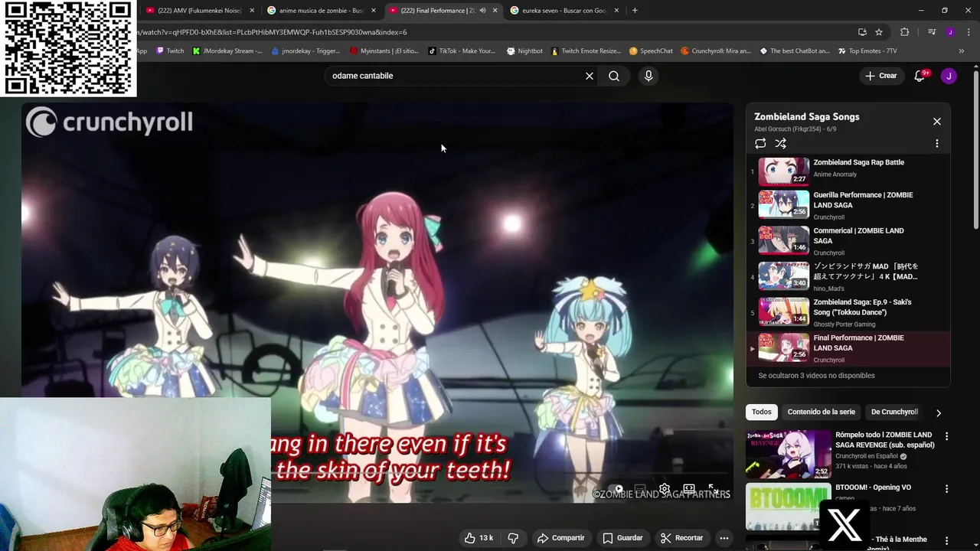Like the video with the 13 k thumbs-up

click(479, 538)
